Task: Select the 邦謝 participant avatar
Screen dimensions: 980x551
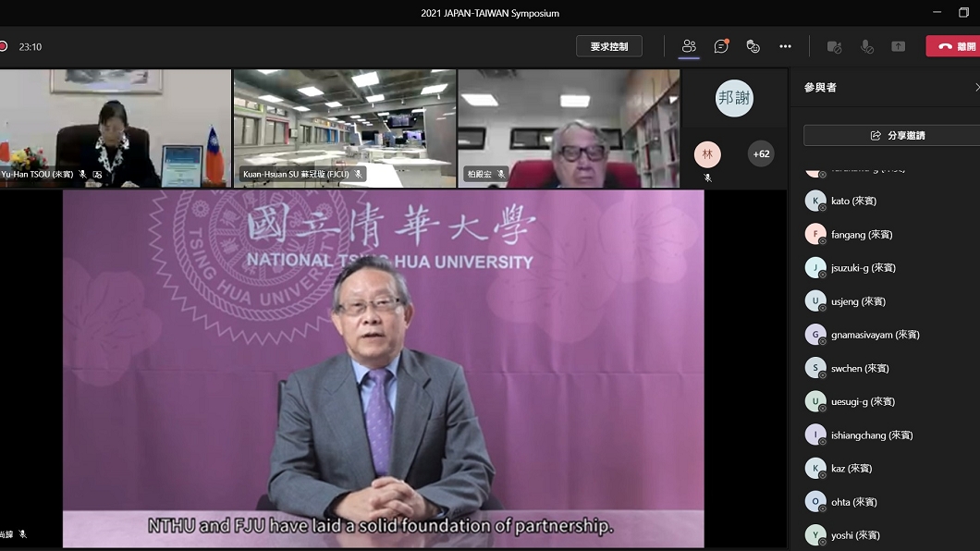Action: [x=734, y=98]
